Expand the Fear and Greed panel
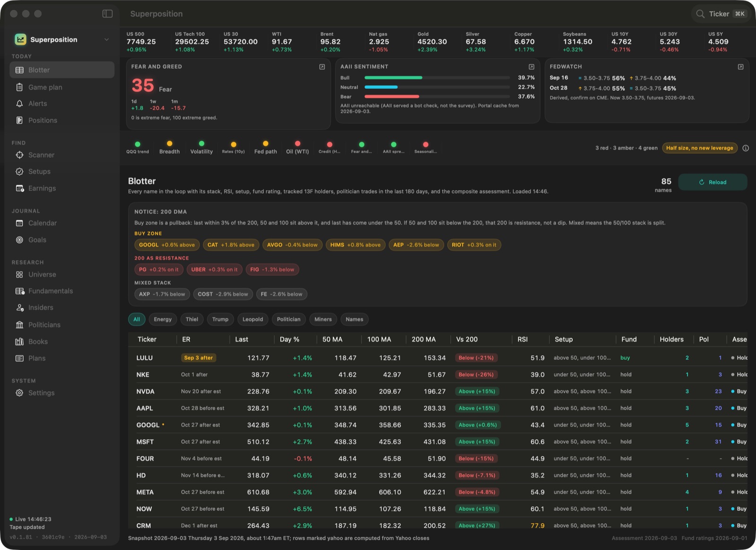 click(x=322, y=67)
